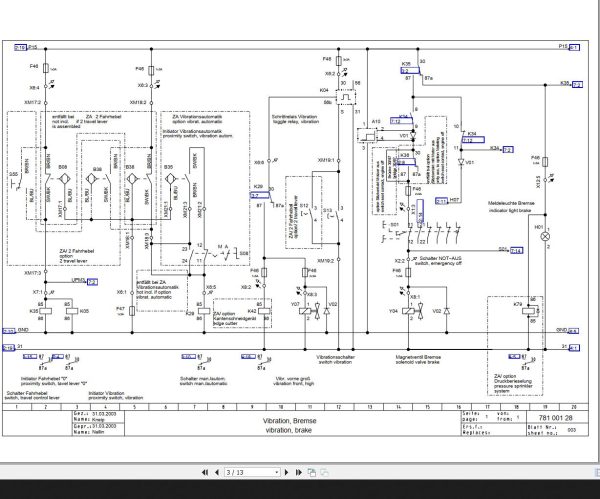The image size is (600, 499).
Task: Follow the GND cross-reference link at right edge
Action: 573,331
